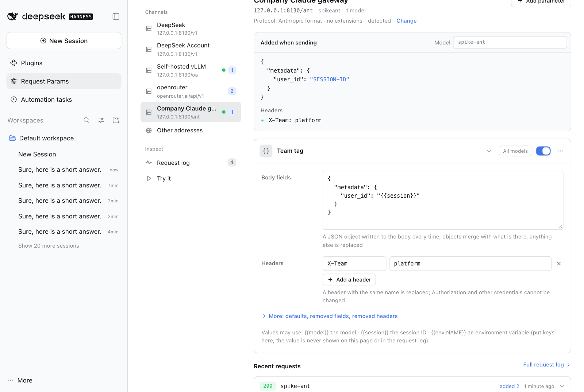The image size is (584, 392).
Task: Click the Other addresses globe icon
Action: 149,131
